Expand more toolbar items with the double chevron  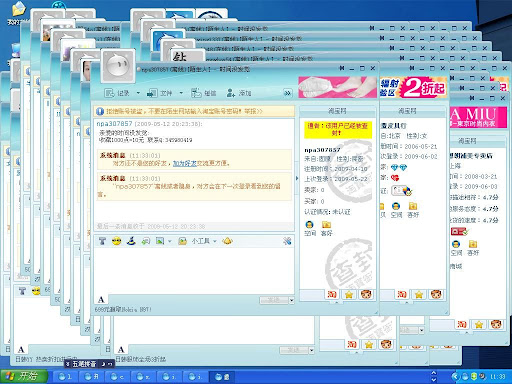point(287,93)
